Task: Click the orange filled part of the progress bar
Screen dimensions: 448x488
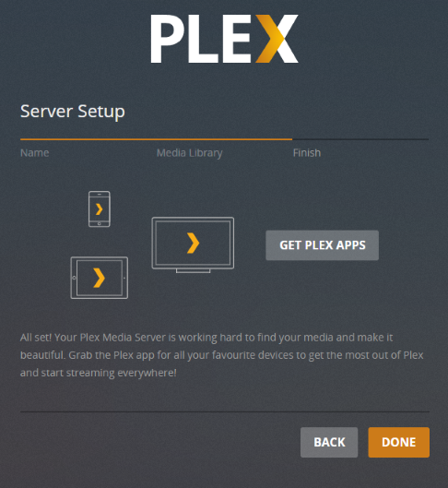Action: pyautogui.click(x=156, y=139)
